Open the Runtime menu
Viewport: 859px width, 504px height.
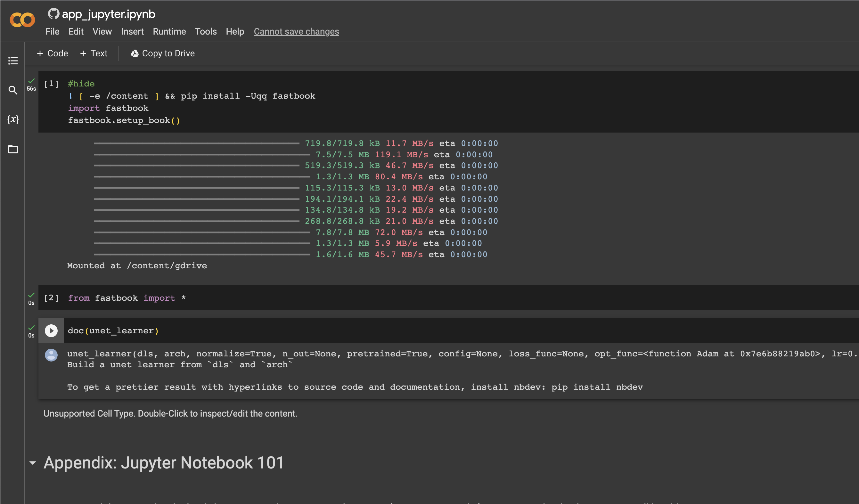[169, 32]
